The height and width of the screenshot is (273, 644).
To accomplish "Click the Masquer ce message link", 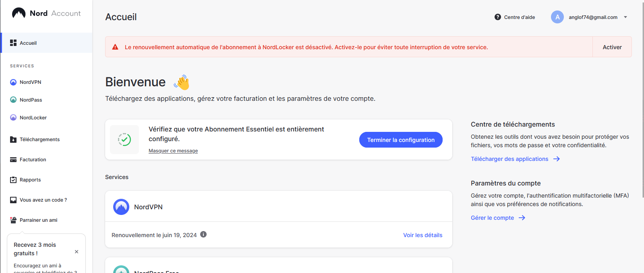I will coord(173,151).
